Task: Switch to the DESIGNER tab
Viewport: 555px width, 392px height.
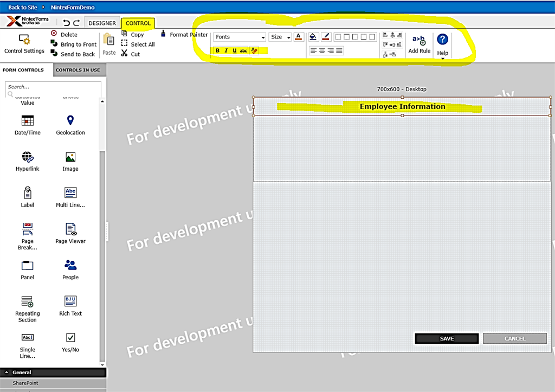Action: pos(102,23)
